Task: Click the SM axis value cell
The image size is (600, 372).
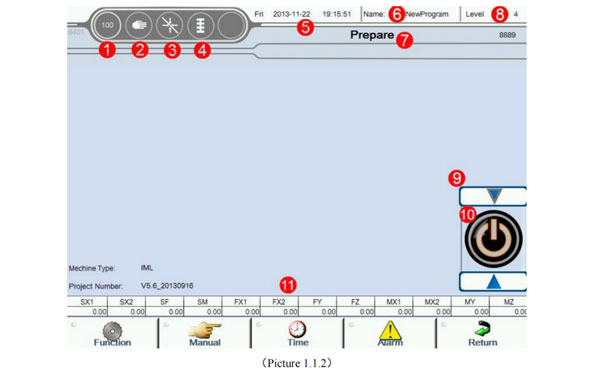Action: point(203,312)
